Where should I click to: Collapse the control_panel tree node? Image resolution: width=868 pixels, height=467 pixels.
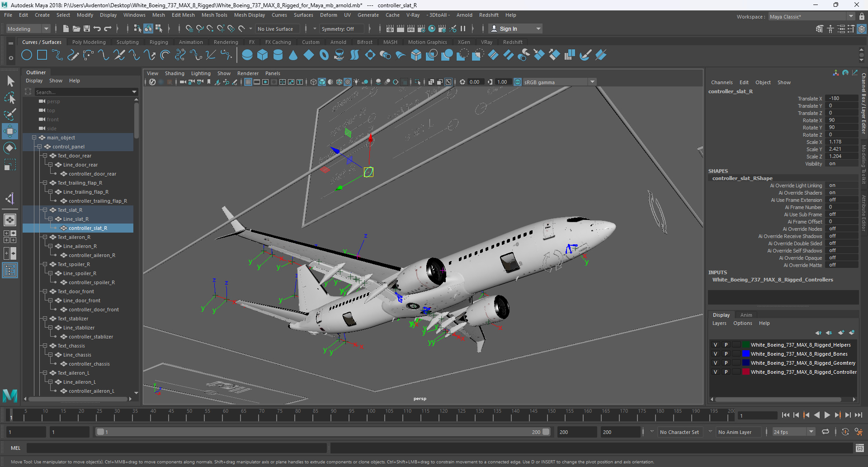pyautogui.click(x=39, y=147)
